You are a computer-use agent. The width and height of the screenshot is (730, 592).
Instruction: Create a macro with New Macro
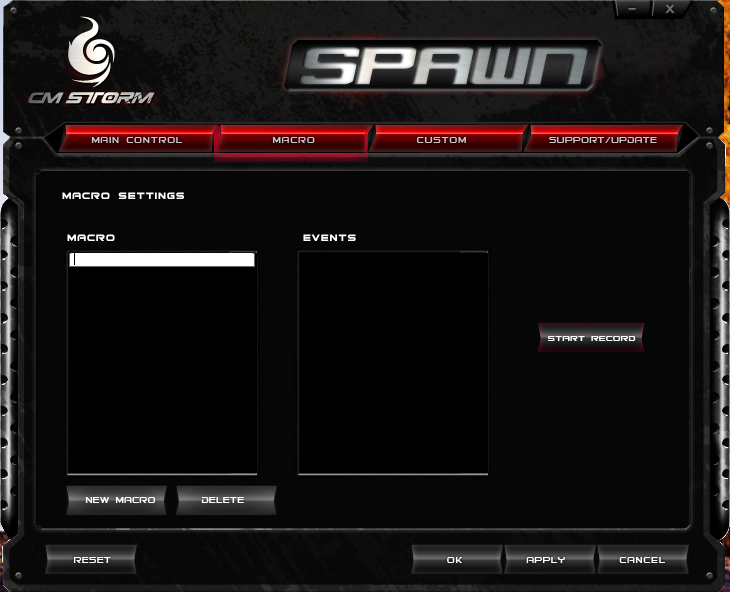click(116, 500)
